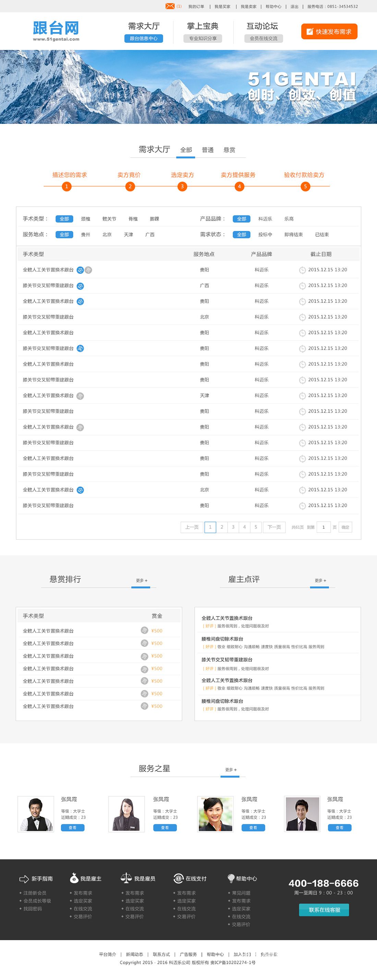The width and height of the screenshot is (377, 980).
Task: Open 更多+ next to 雇主点评
Action: pyautogui.click(x=320, y=580)
